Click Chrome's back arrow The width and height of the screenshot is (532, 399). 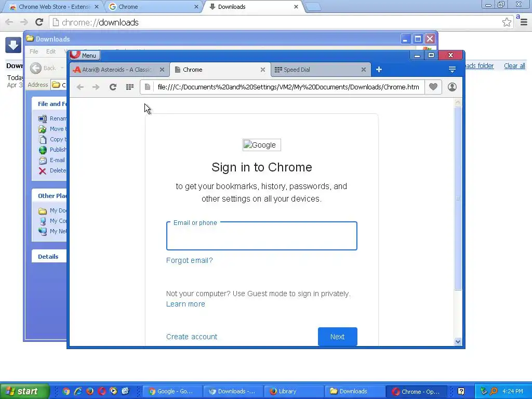pos(9,22)
